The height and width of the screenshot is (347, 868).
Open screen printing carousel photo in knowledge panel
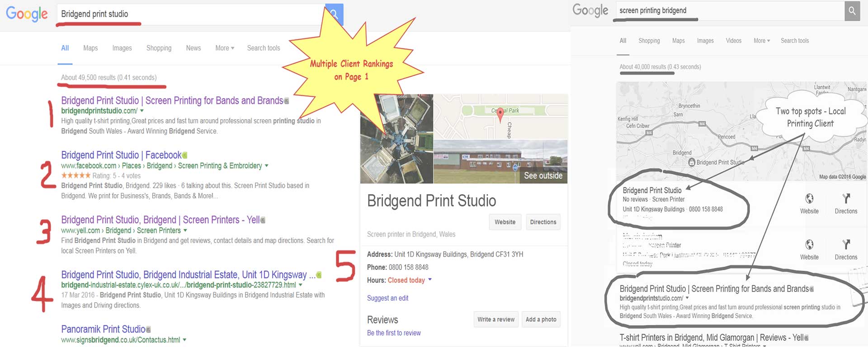pos(396,139)
